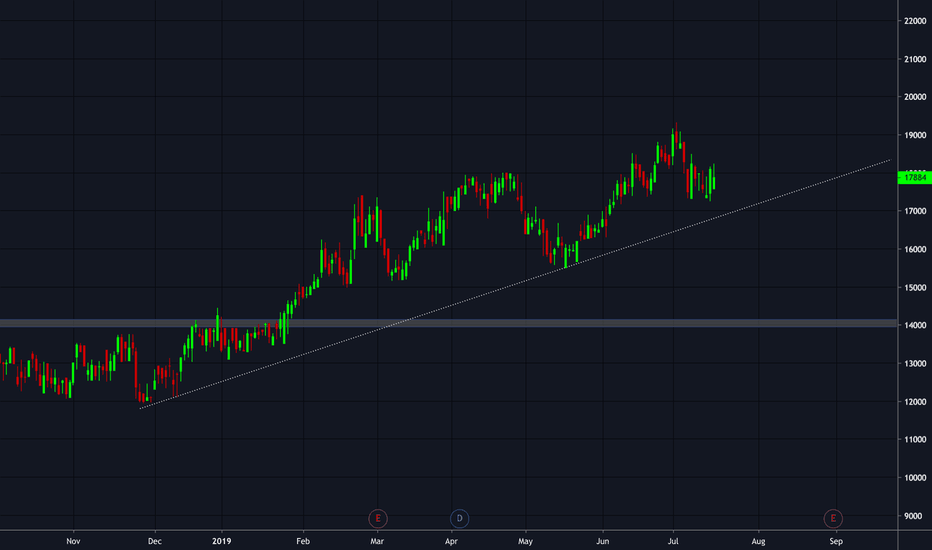Screen dimensions: 932x550
Task: Click the 2019 label on time axis
Action: (x=222, y=541)
